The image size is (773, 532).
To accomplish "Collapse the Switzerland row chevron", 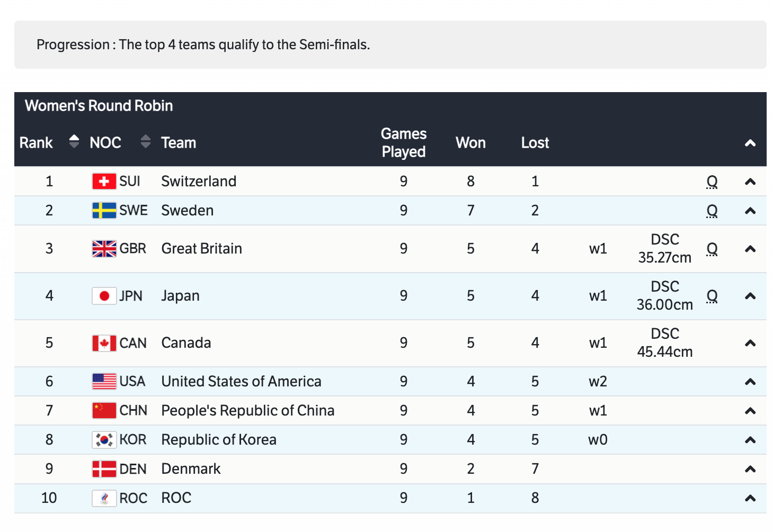I will click(750, 182).
